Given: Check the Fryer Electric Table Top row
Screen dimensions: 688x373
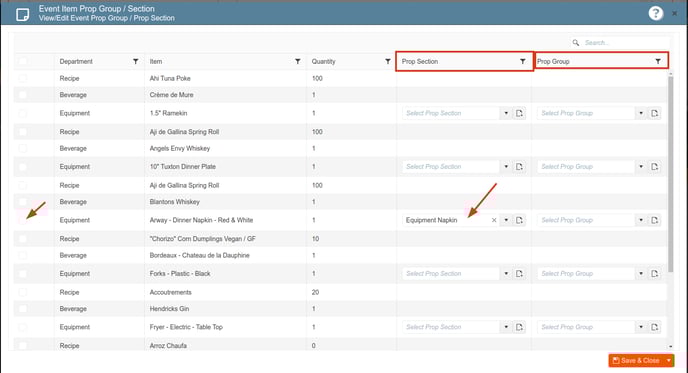Looking at the screenshot, I should (23, 327).
